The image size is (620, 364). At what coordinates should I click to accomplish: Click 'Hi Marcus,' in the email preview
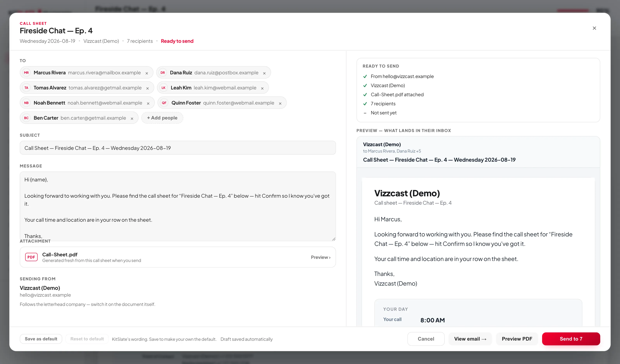coord(388,219)
